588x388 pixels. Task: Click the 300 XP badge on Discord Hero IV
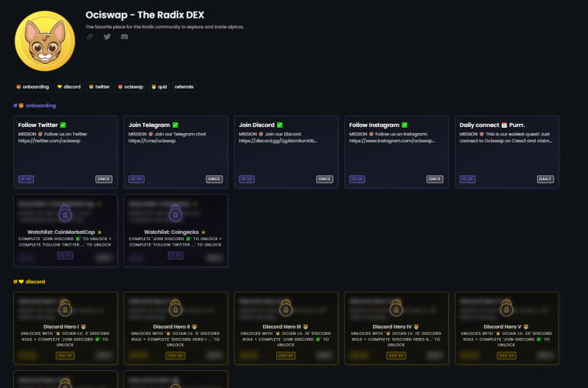click(396, 356)
